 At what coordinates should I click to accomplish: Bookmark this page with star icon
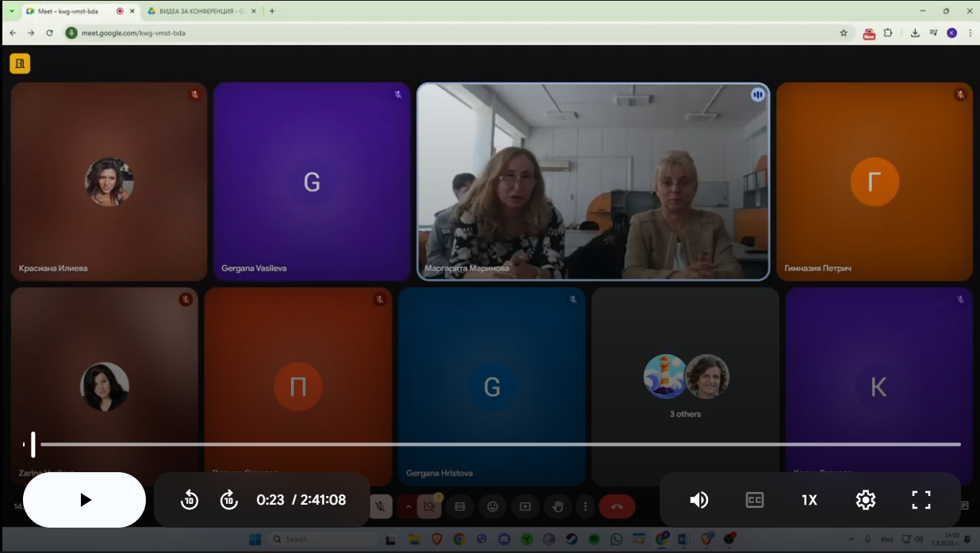(844, 33)
